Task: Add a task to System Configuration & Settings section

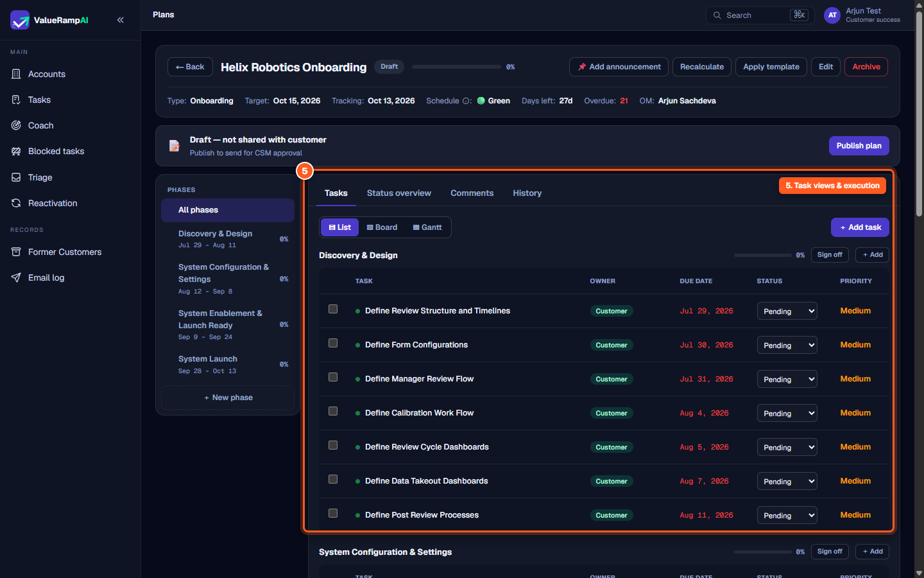Action: (873, 552)
